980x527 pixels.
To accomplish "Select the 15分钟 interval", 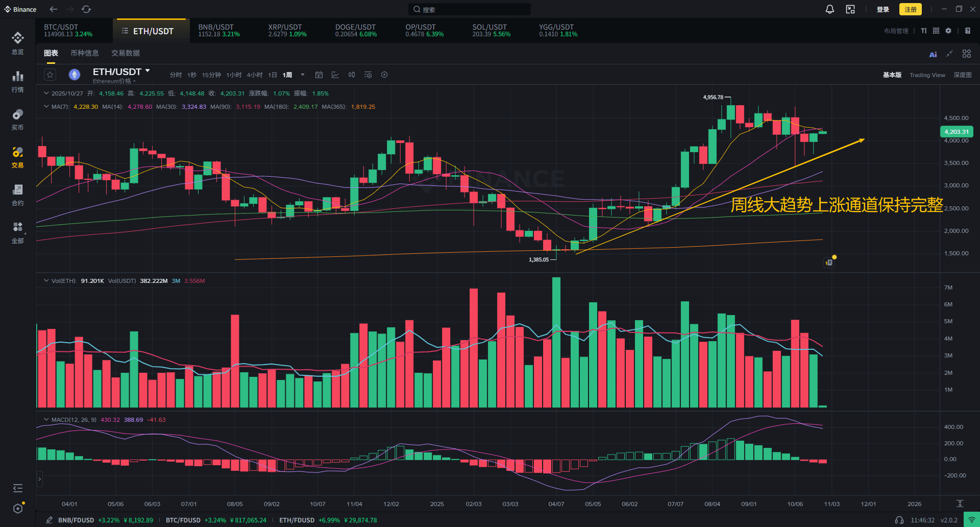I will click(211, 75).
